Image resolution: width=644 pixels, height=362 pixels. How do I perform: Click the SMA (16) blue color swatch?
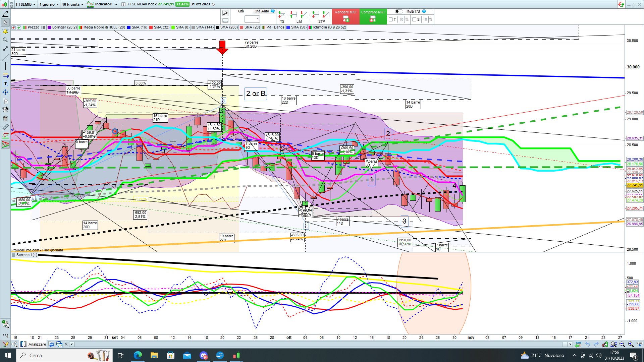coord(129,27)
